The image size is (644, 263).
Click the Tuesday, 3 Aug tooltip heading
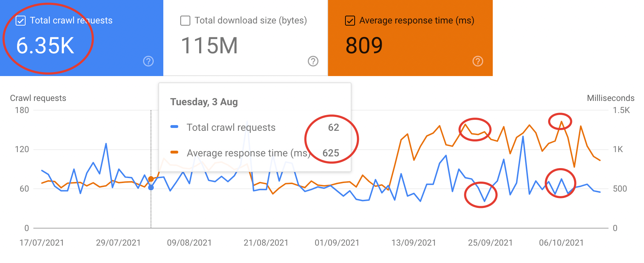point(204,102)
